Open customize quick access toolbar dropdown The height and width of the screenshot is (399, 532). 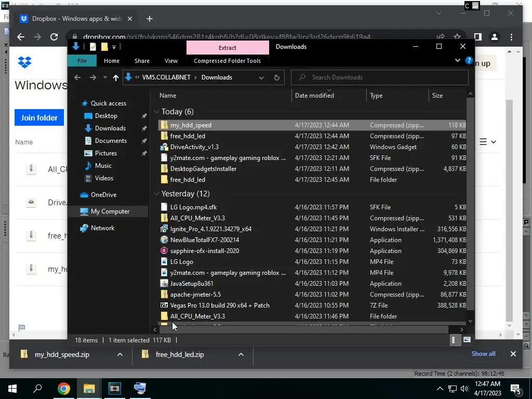click(114, 47)
